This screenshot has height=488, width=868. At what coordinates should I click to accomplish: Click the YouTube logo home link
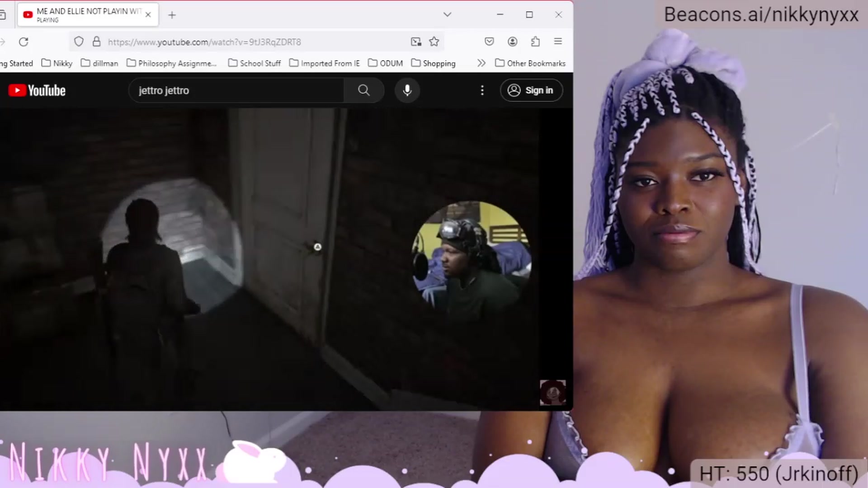37,90
